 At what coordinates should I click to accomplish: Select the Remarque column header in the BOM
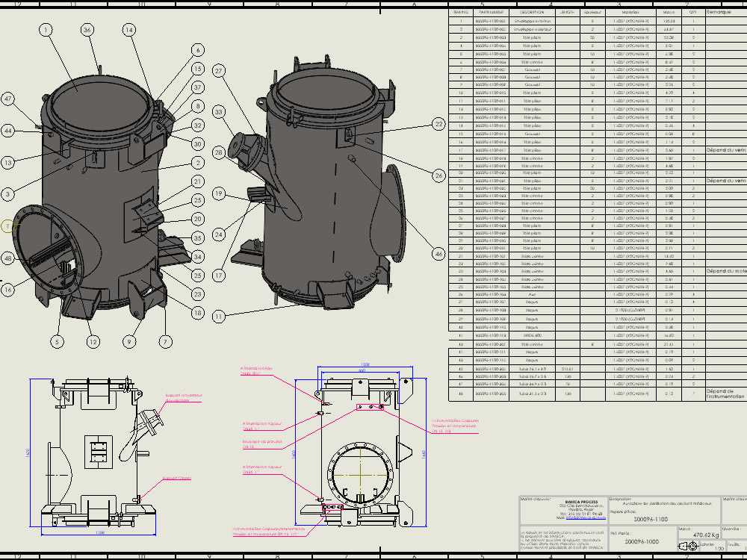[x=719, y=12]
